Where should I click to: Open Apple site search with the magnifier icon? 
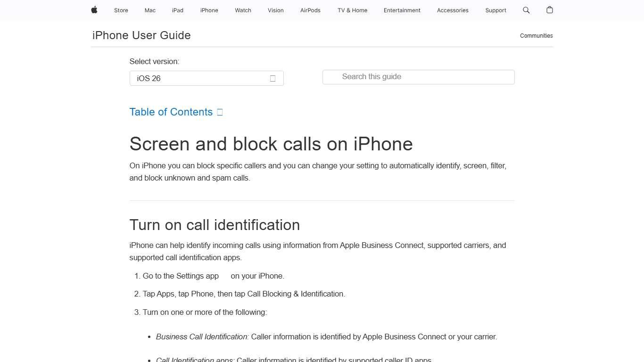[526, 10]
